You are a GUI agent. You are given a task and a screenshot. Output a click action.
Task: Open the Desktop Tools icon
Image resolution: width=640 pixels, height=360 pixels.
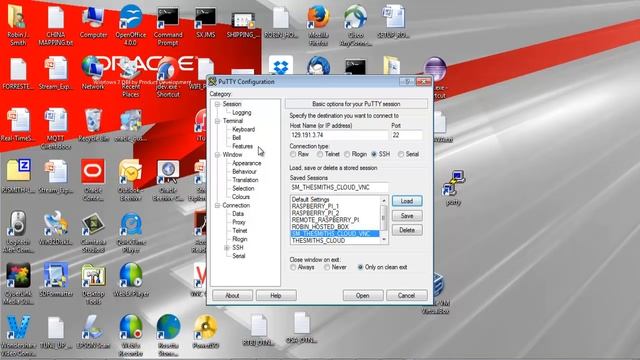[x=93, y=284]
